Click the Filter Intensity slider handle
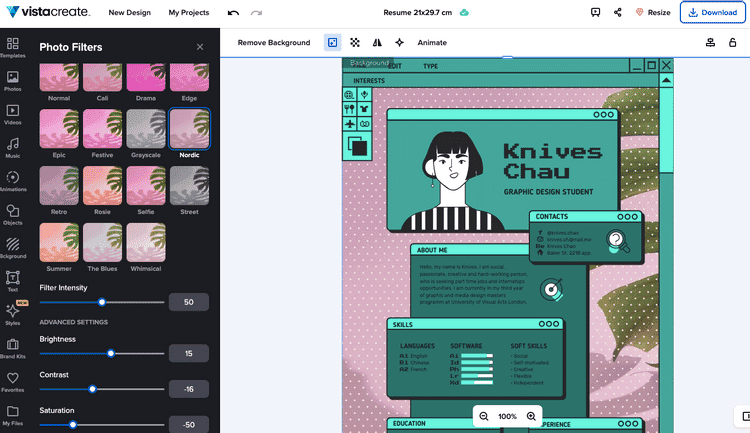750x433 pixels. pyautogui.click(x=101, y=301)
